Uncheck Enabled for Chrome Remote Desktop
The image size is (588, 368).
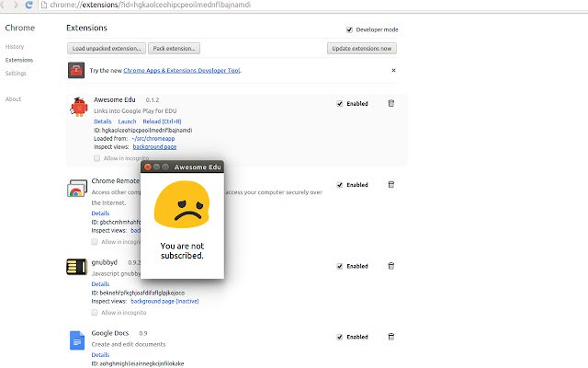click(340, 185)
